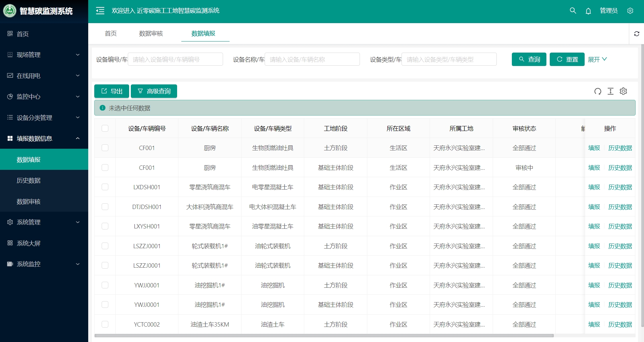The image size is (644, 342).
Task: Check the CF001 基础主体阶段 row checkbox
Action: (105, 167)
